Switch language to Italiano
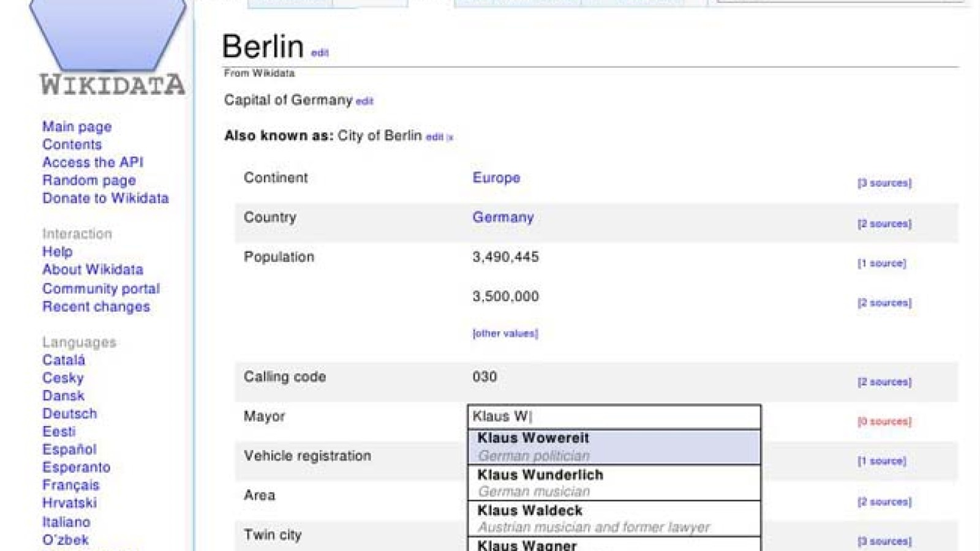The height and width of the screenshot is (551, 980). 66,522
